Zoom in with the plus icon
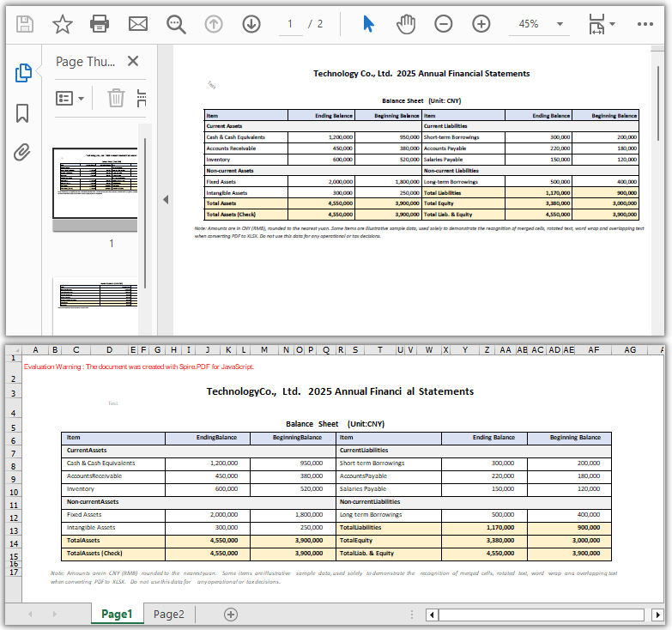 coord(481,24)
